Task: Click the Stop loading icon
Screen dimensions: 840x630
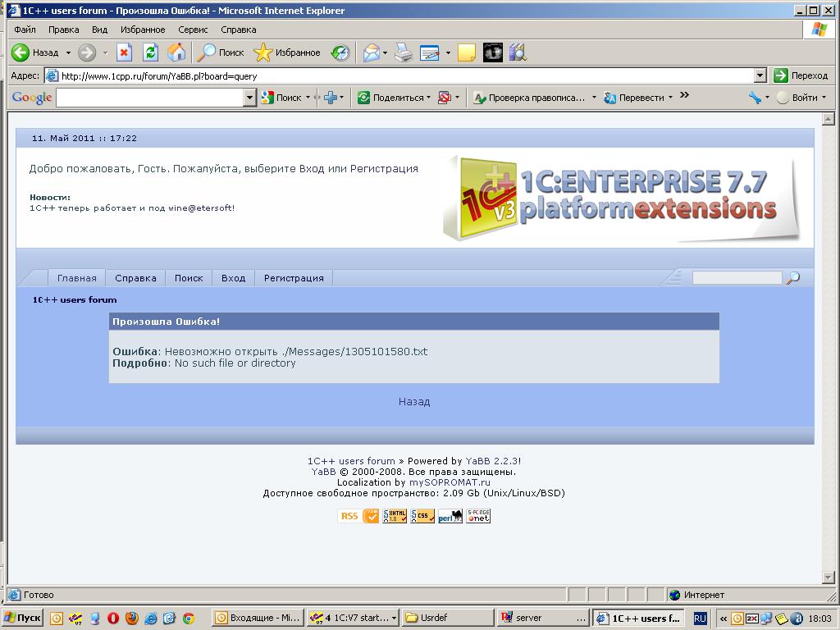Action: click(124, 52)
